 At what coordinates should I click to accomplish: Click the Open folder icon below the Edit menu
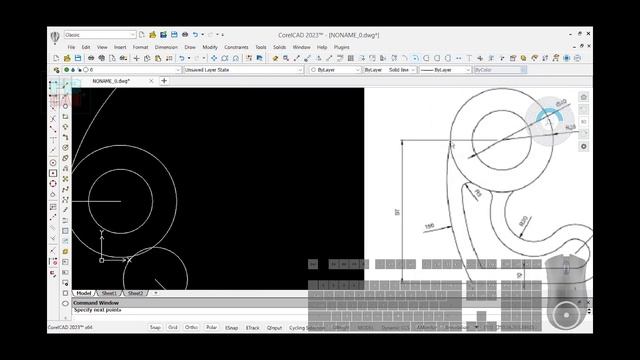point(67,58)
